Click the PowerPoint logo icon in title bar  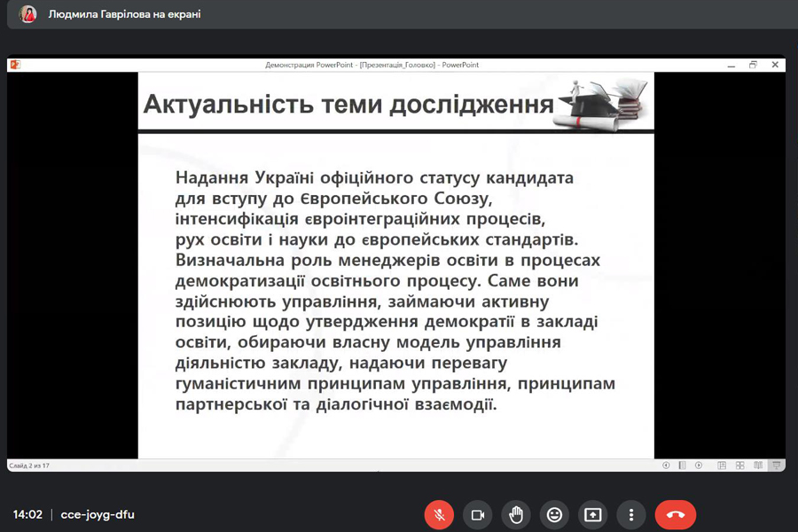pyautogui.click(x=15, y=65)
